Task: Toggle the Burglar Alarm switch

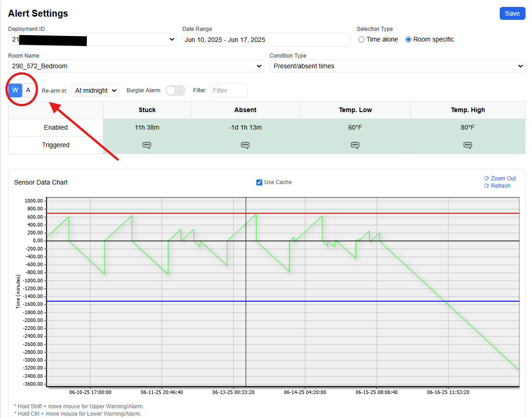Action: [175, 90]
